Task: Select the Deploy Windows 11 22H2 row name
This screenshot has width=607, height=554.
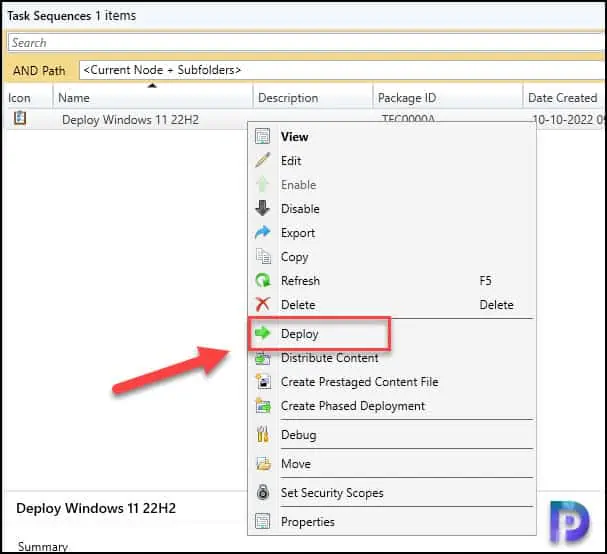Action: [130, 120]
